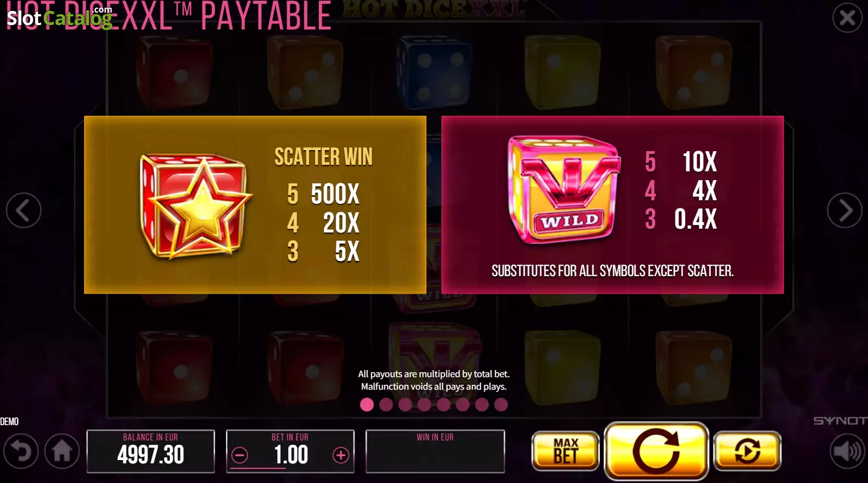Decrease the bet with the minus icon

coord(240,455)
